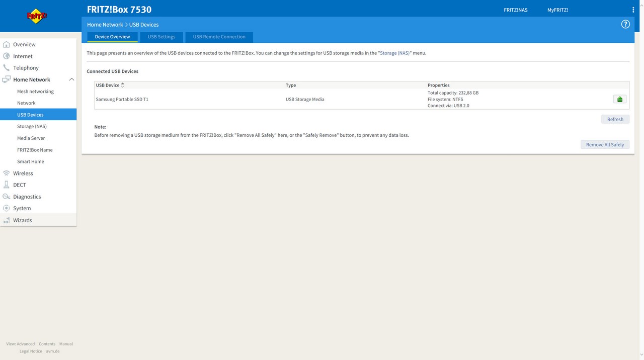This screenshot has height=360, width=644.
Task: Safely remove the Samsung Portable SSD T1
Action: point(620,99)
